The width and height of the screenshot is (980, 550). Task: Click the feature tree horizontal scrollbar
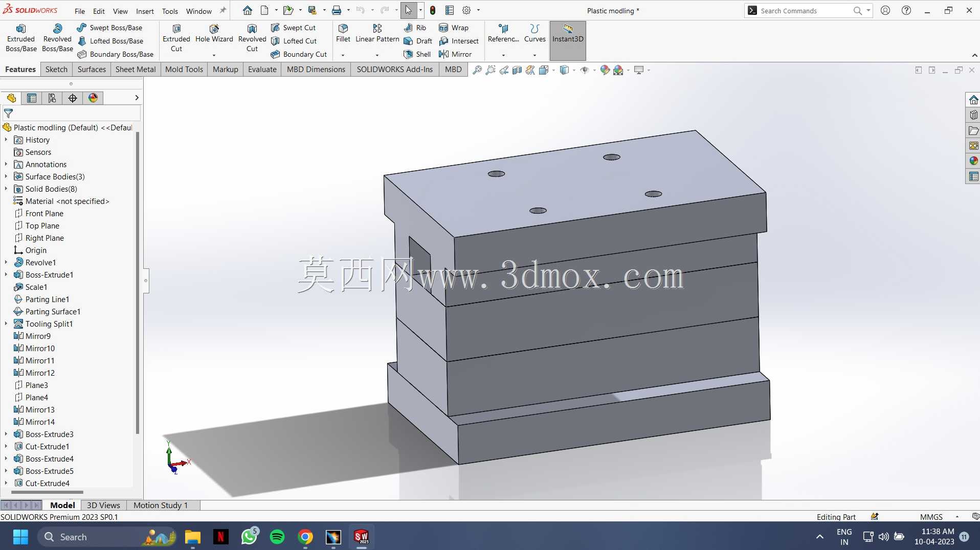pyautogui.click(x=47, y=493)
